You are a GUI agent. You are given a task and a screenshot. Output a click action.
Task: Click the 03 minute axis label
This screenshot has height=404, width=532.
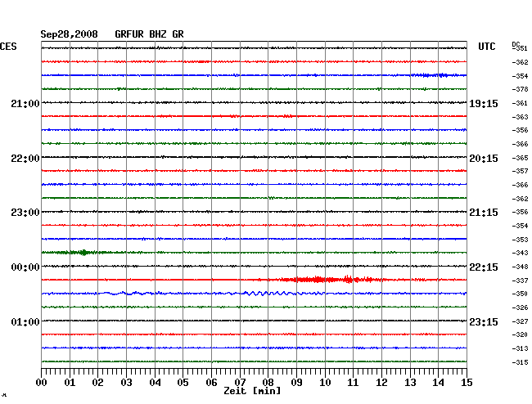(x=126, y=382)
